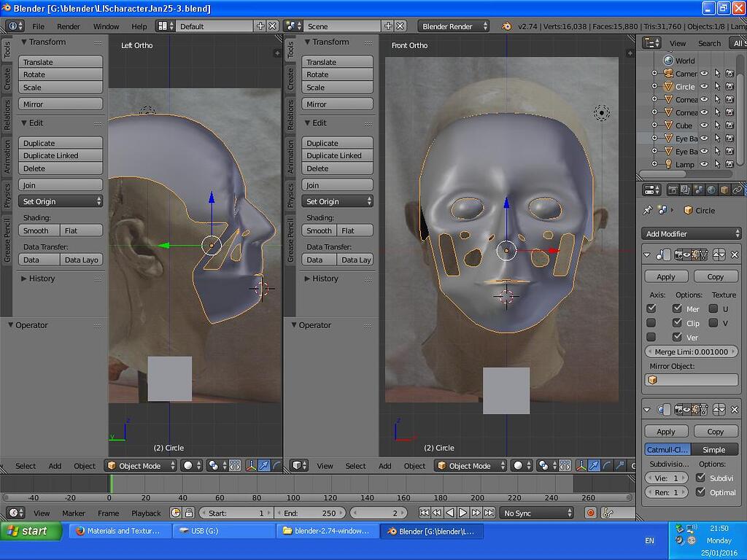Screen dimensions: 747x560
Task: Select Simple subdivision type
Action: tap(714, 449)
